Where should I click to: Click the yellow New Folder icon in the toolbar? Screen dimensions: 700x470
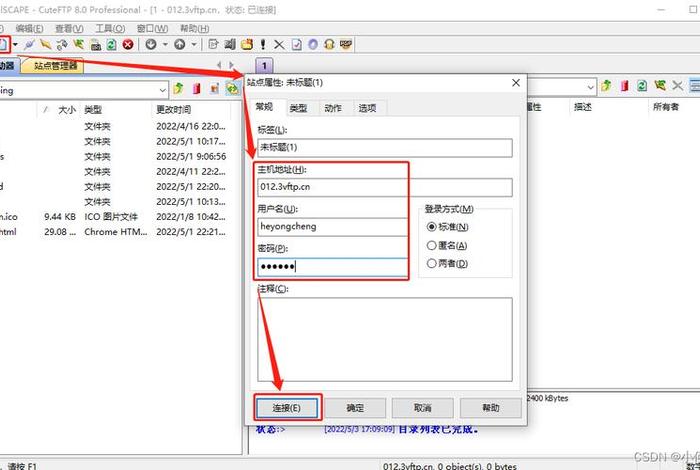point(247,44)
